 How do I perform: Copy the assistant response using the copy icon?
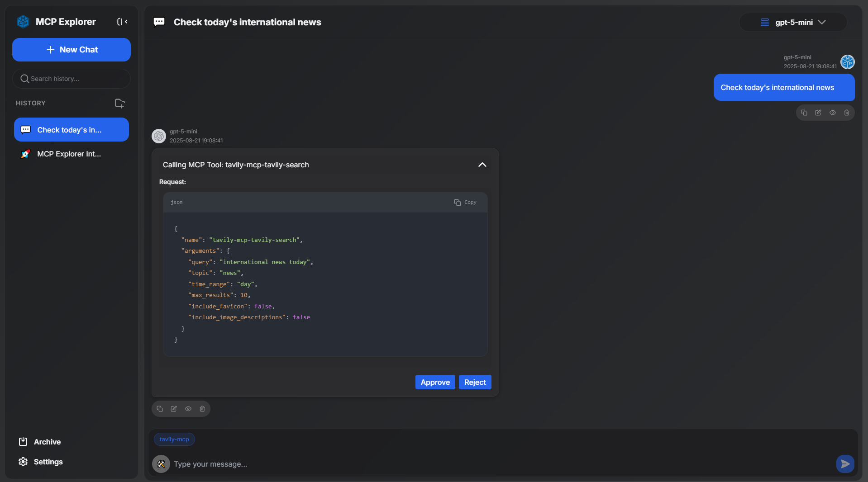160,409
